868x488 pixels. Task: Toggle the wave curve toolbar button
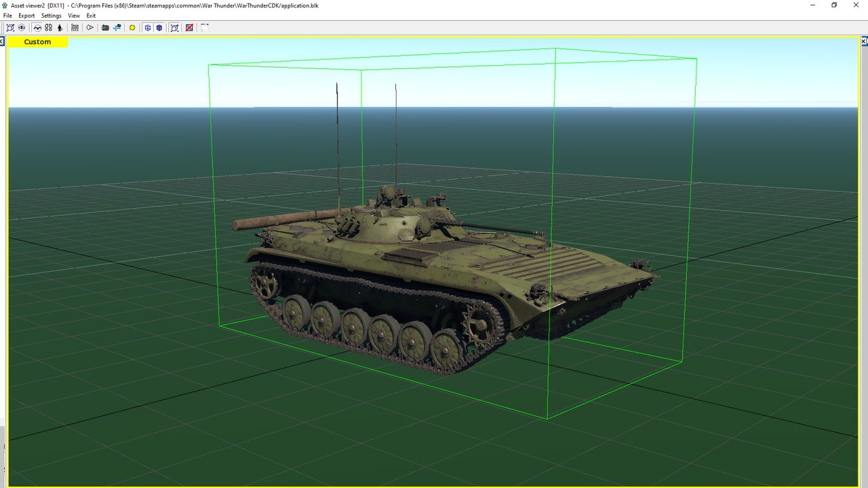click(x=37, y=28)
